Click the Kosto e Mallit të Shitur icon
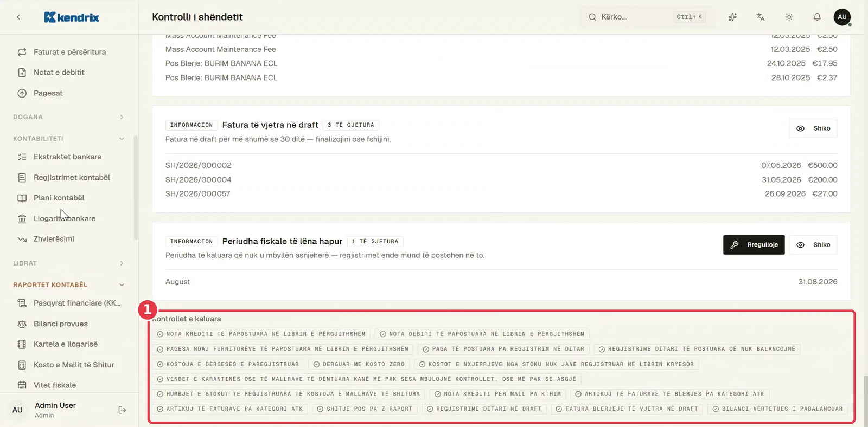Screen dimensions: 868x427 pos(22,365)
